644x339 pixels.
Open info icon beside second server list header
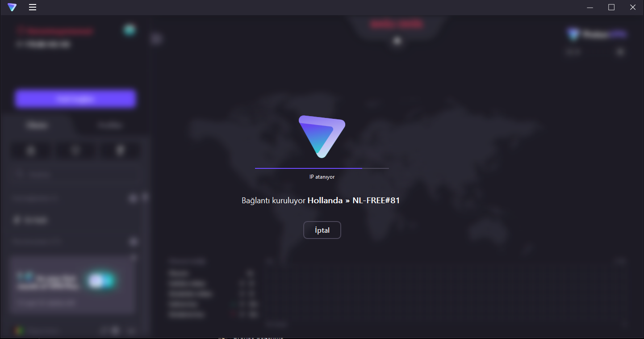tap(133, 242)
